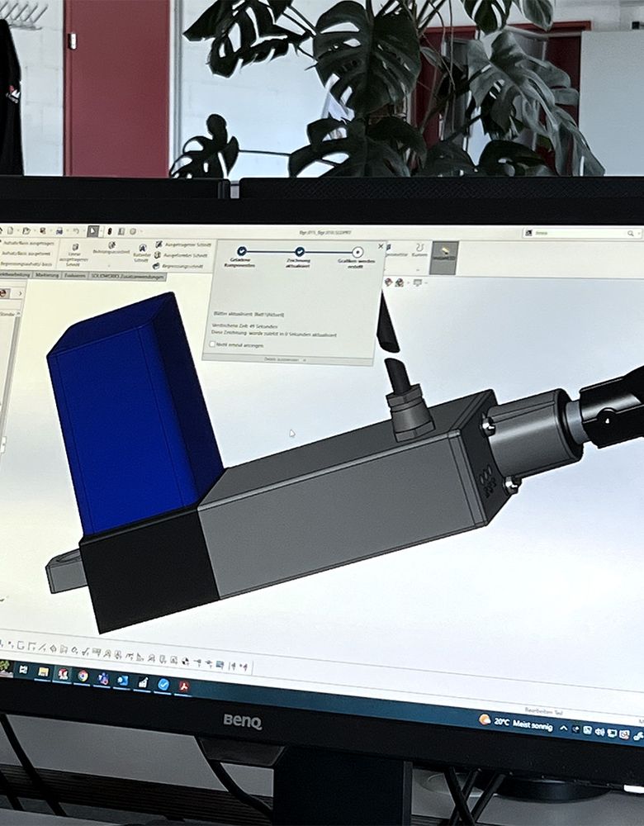Open Microsoft Teams from the taskbar

tap(102, 678)
